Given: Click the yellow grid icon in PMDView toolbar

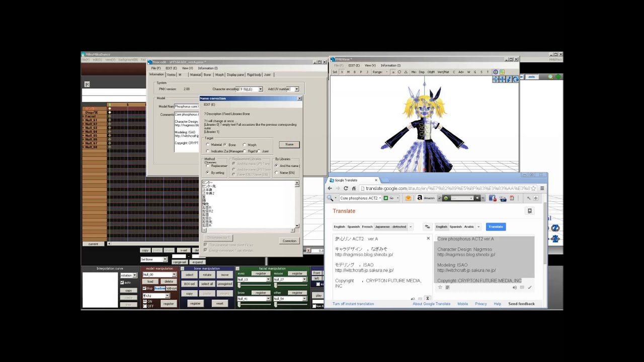Looking at the screenshot, I should point(502,72).
